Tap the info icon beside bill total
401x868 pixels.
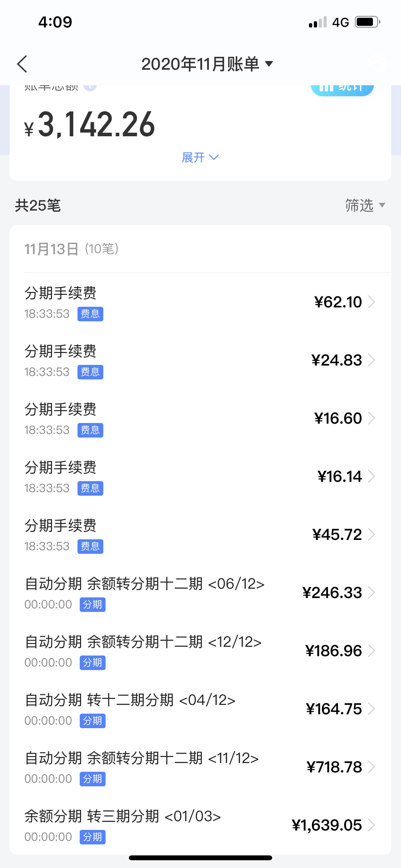point(90,88)
